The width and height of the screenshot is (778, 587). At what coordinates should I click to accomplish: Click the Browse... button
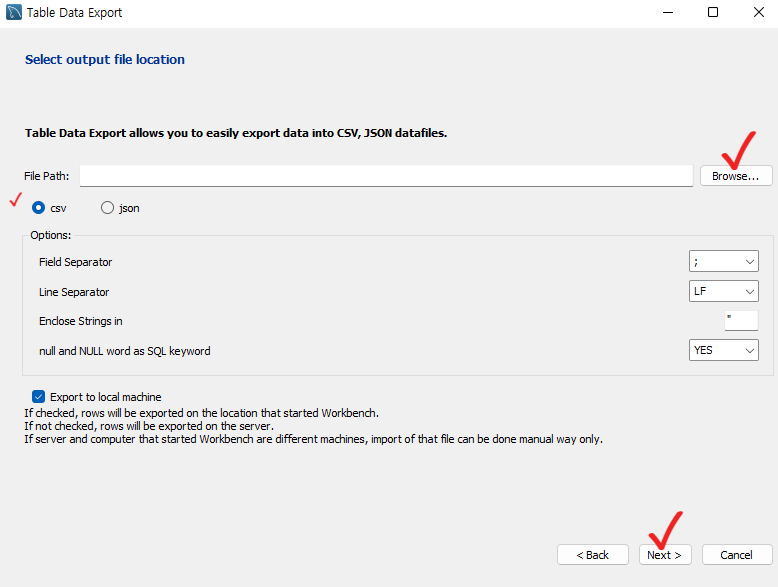pyautogui.click(x=736, y=176)
